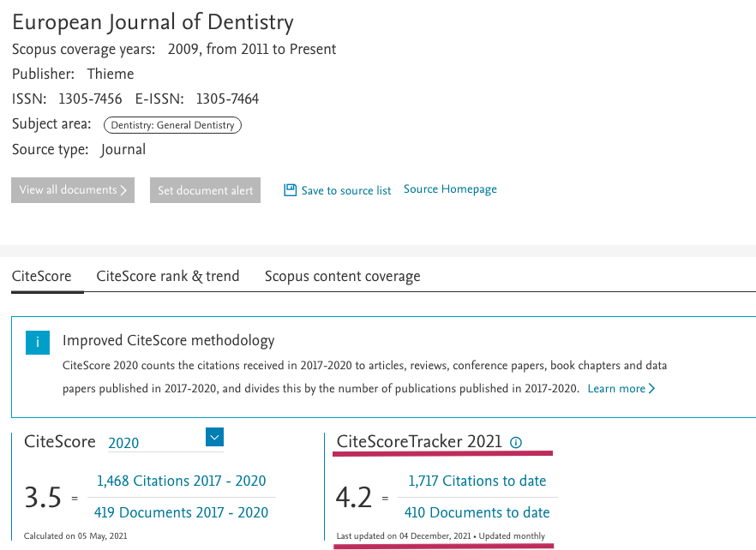The height and width of the screenshot is (550, 756).
Task: Click the CiteScore value 3.5
Action: click(43, 497)
